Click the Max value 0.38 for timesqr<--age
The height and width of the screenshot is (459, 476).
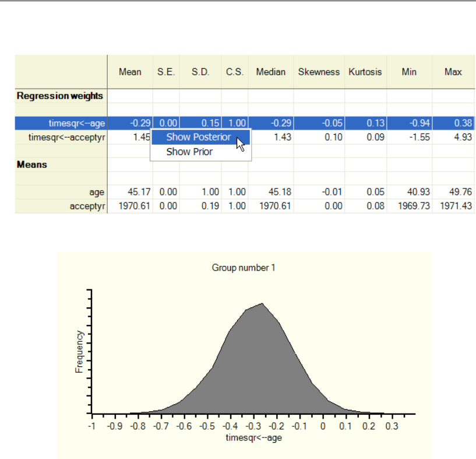(x=463, y=123)
